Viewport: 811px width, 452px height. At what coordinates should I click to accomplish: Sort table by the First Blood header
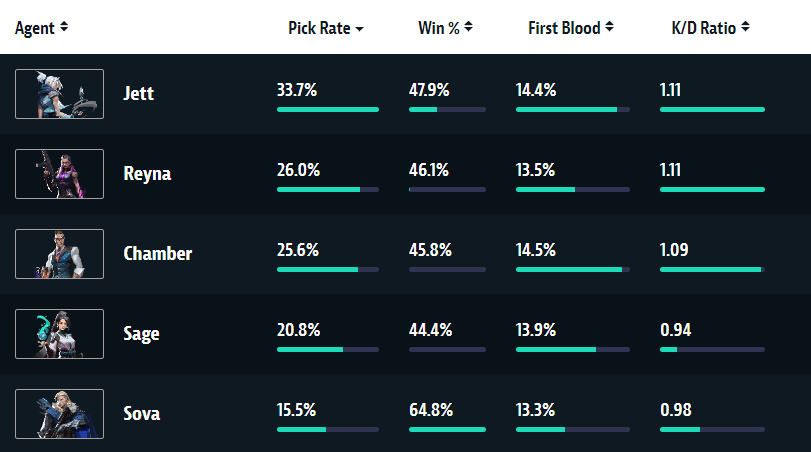coord(564,28)
